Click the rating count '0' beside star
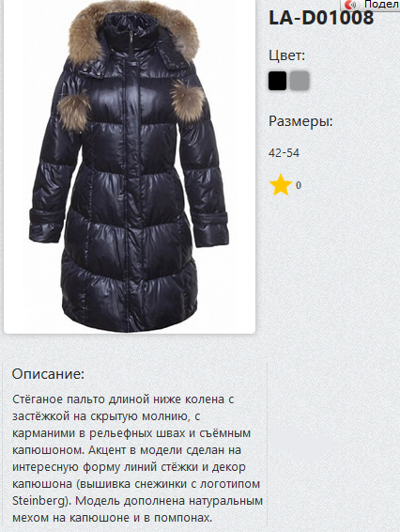This screenshot has width=400, height=532. click(299, 185)
